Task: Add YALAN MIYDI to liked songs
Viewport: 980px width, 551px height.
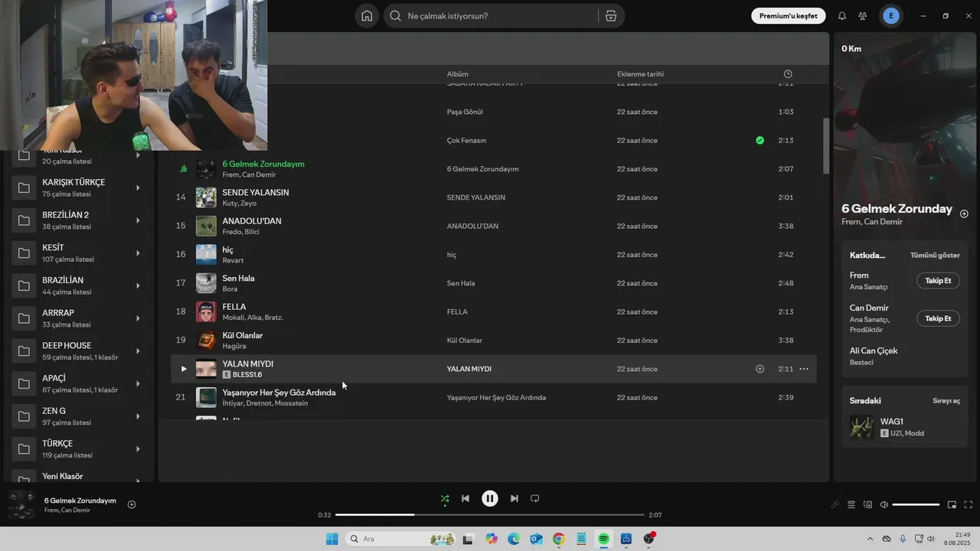Action: pyautogui.click(x=759, y=369)
